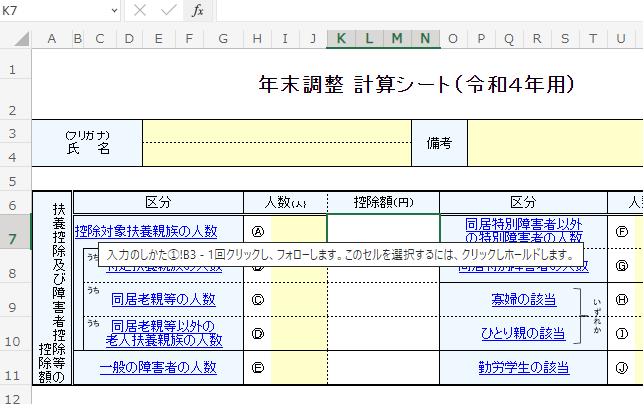Open the Name Box dropdown arrow

pyautogui.click(x=114, y=11)
